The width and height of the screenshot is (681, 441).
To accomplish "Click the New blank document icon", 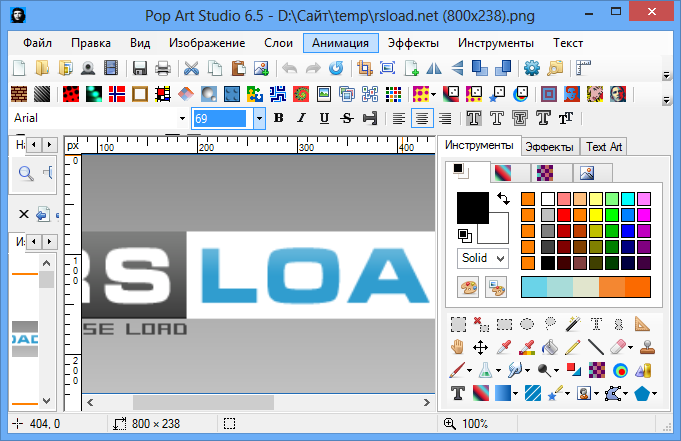I will 19,68.
